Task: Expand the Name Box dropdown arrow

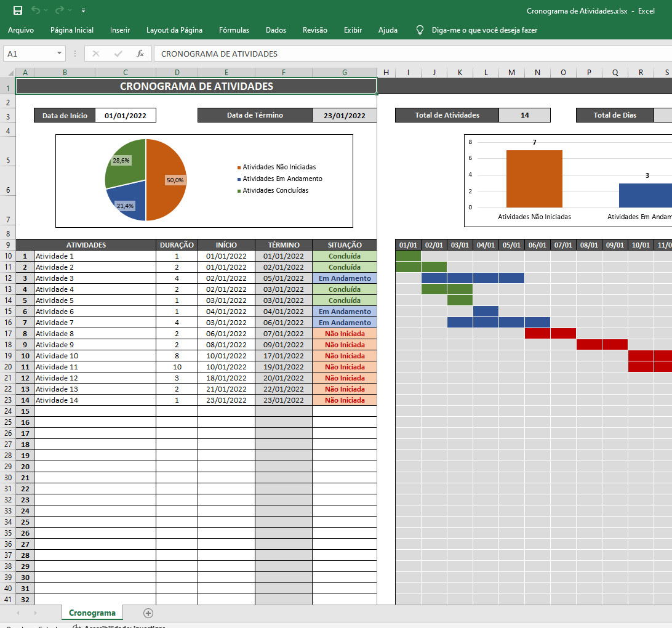Action: [59, 54]
